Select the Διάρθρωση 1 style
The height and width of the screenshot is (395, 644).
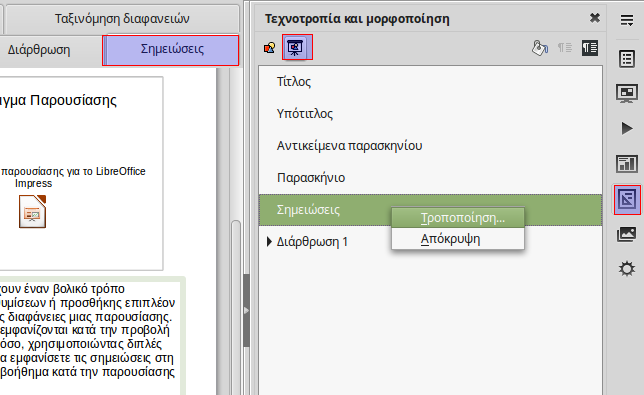click(312, 241)
